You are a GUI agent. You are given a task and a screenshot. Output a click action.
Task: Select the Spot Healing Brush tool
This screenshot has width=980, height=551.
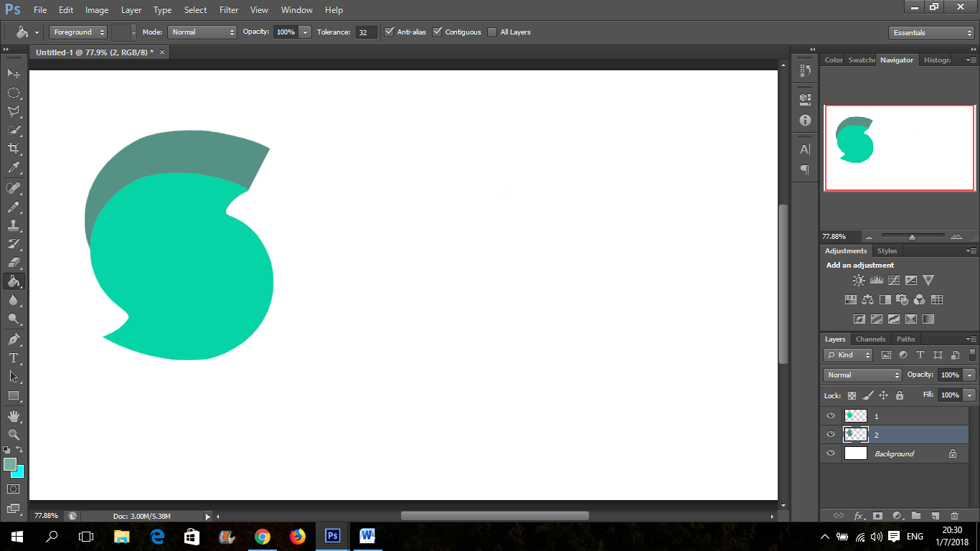pos(14,188)
